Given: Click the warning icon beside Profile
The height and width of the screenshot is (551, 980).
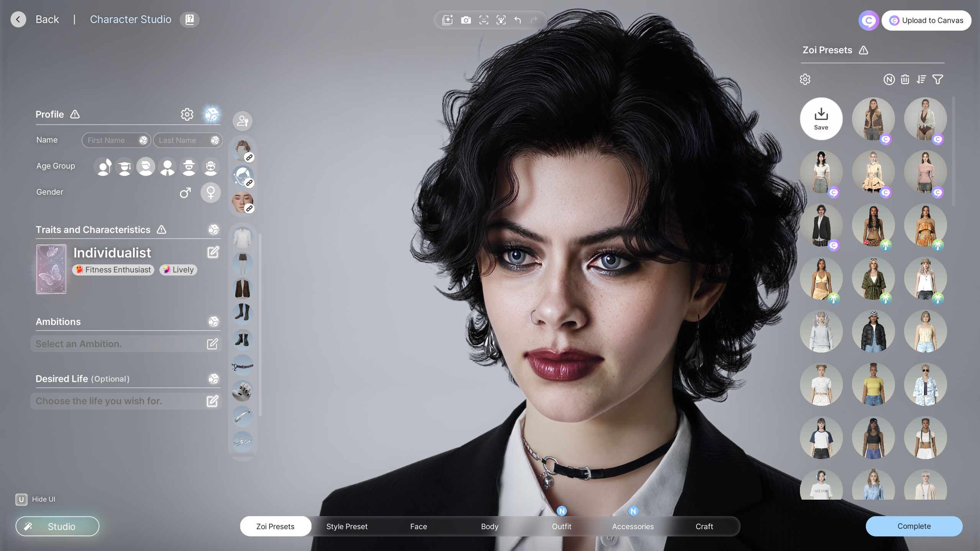Looking at the screenshot, I should point(75,114).
